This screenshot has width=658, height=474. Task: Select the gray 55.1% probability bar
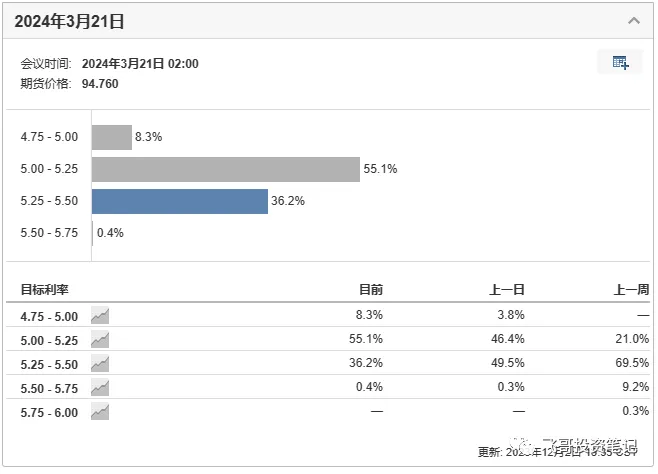pos(225,169)
